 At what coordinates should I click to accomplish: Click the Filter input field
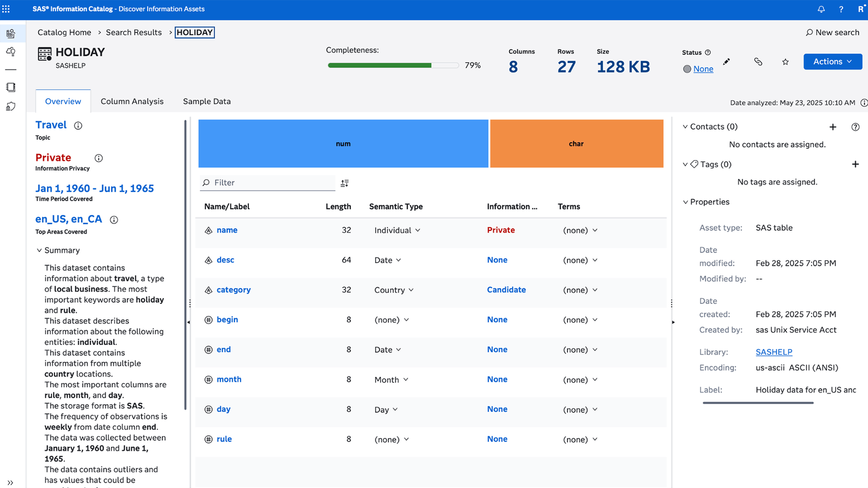pyautogui.click(x=268, y=183)
